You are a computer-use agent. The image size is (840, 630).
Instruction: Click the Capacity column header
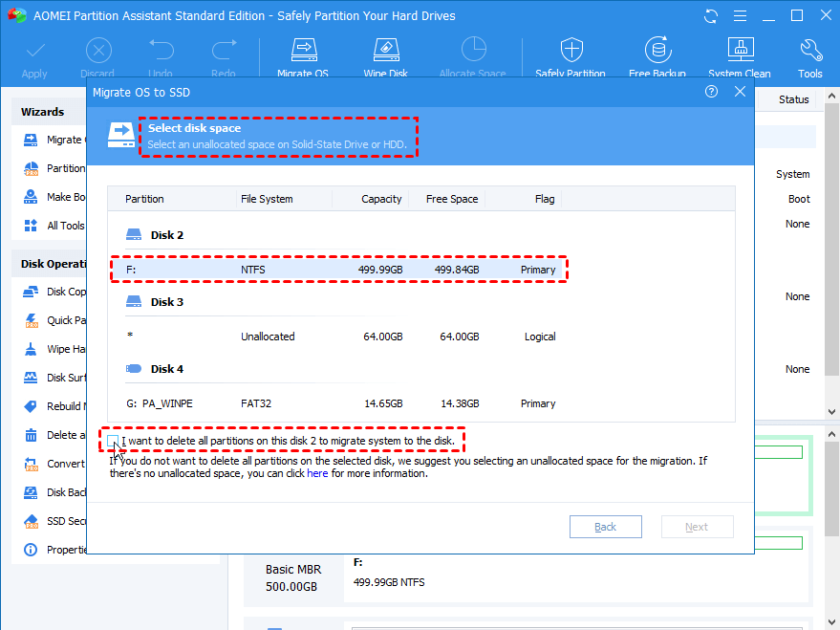371,199
